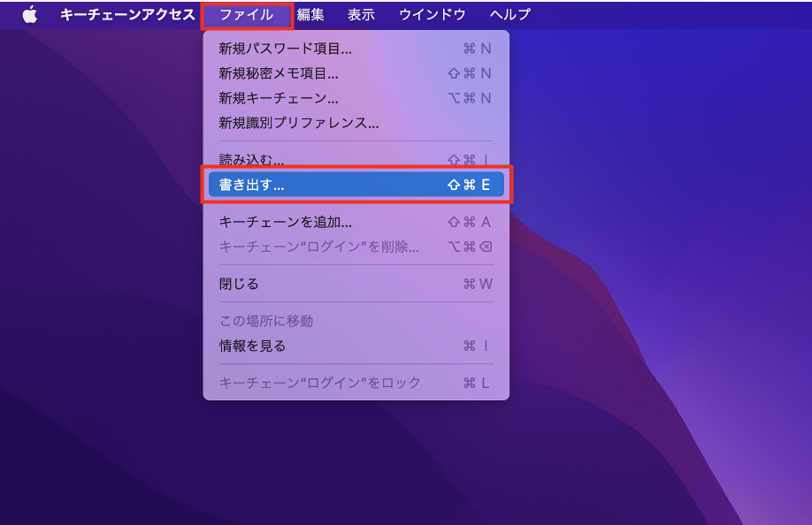Open the ウインドウ menu
This screenshot has height=525, width=812.
point(433,14)
